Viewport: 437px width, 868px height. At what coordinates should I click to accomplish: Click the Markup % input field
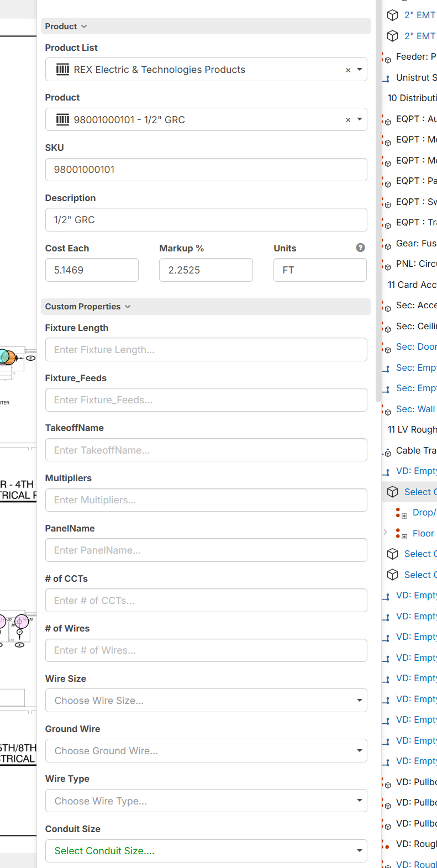(206, 270)
